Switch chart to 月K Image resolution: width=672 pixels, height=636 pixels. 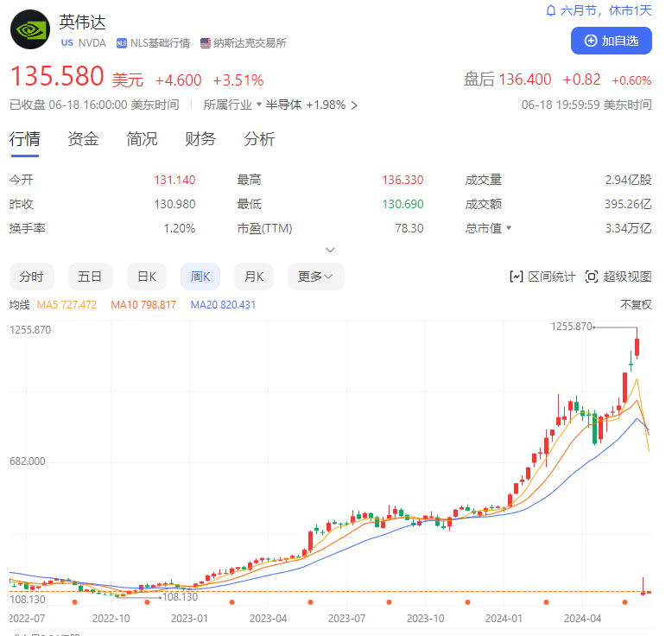254,277
